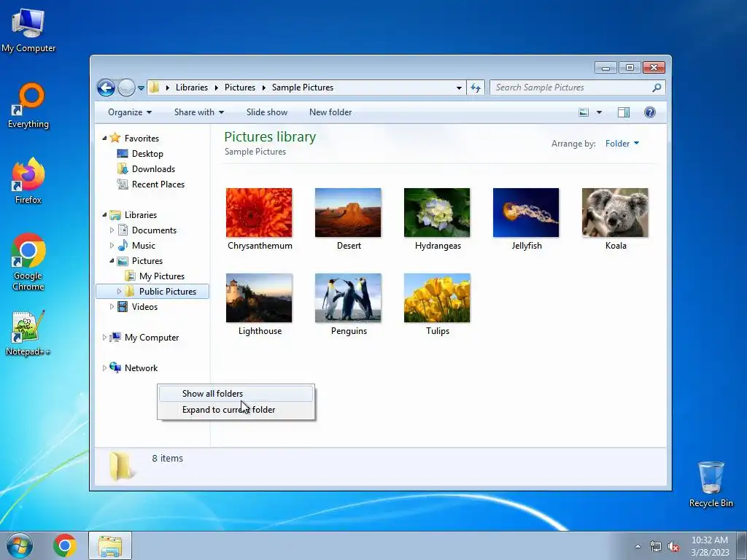747x560 pixels.
Task: Select the Lighthouse picture thumbnail
Action: coord(259,298)
